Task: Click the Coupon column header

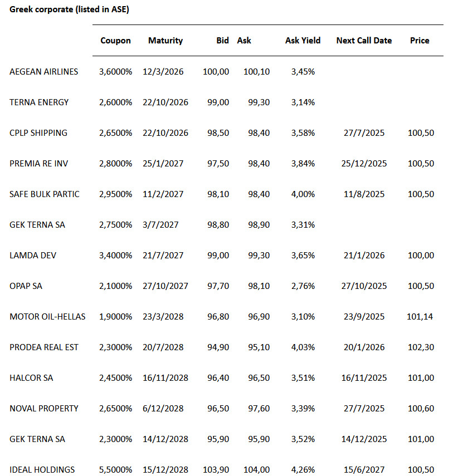Action: pos(115,41)
